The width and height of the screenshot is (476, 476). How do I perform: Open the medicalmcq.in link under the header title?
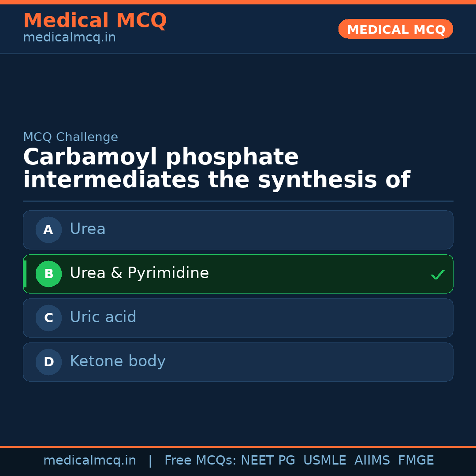tap(69, 38)
